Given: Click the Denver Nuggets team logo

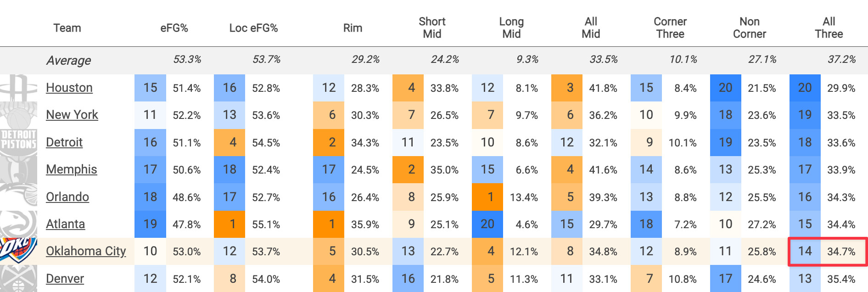Looking at the screenshot, I should point(18,278).
